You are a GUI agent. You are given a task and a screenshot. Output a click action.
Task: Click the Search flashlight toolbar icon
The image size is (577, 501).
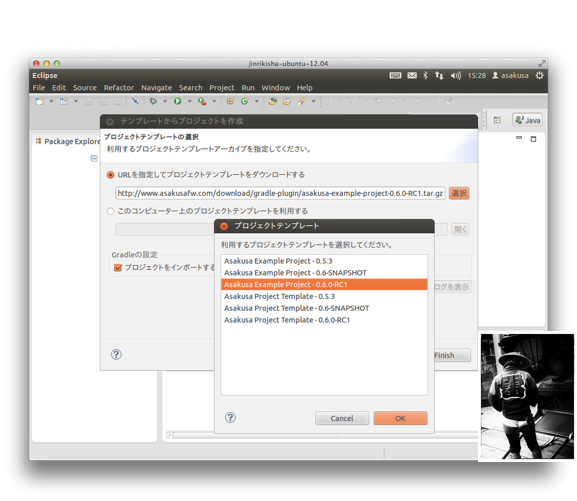point(302,101)
